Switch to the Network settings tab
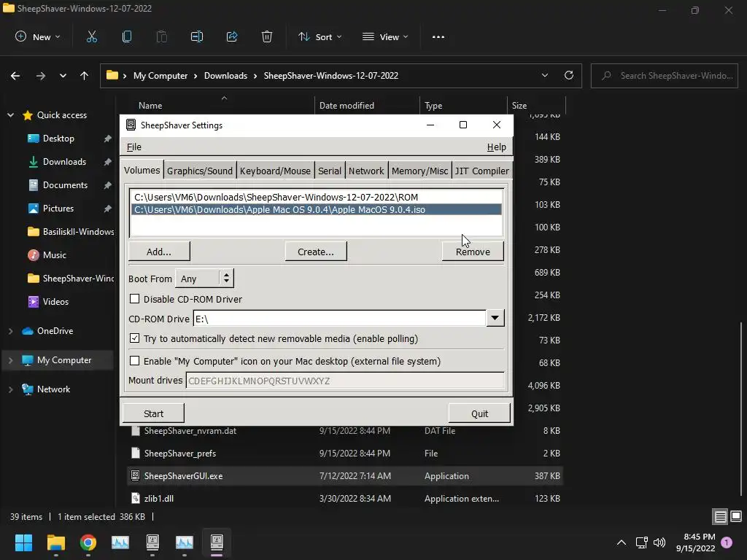Viewport: 747px width, 560px height. (366, 171)
